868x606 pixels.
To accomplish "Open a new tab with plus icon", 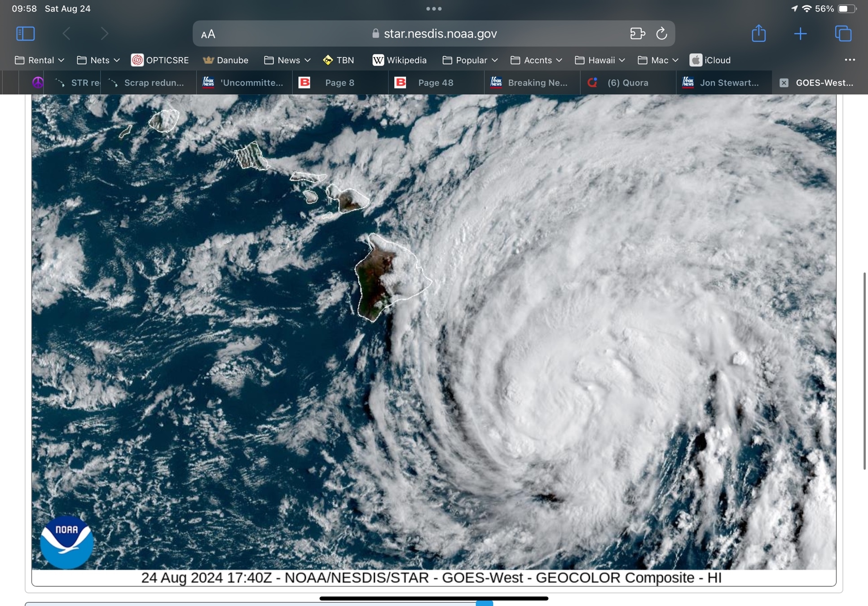I will click(800, 34).
